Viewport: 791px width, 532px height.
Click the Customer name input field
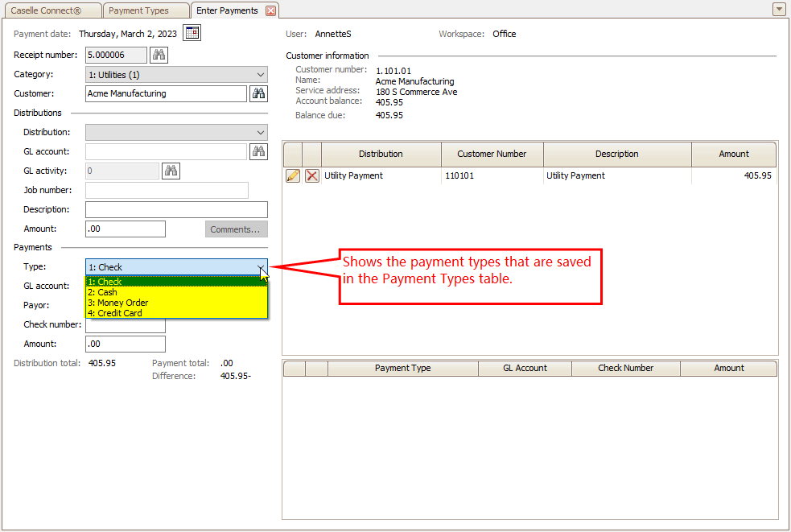click(x=166, y=93)
